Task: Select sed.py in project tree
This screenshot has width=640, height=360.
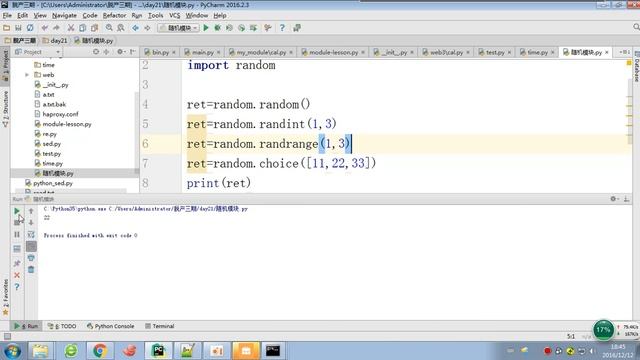Action: [48, 144]
